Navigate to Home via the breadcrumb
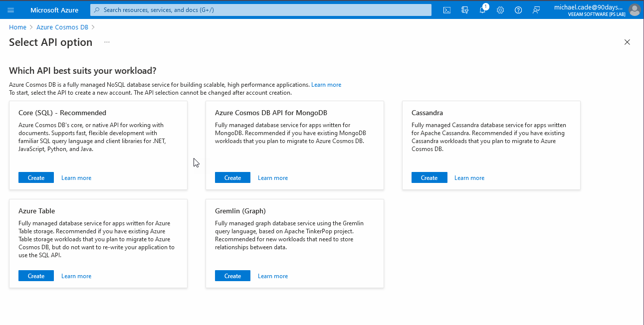Image resolution: width=644 pixels, height=325 pixels. tap(17, 27)
